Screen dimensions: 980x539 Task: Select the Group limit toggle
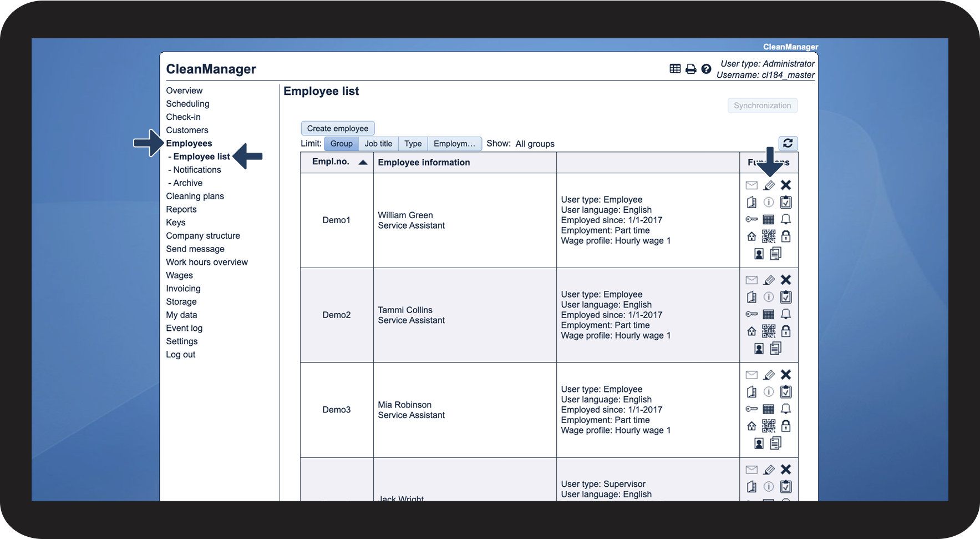coord(341,144)
